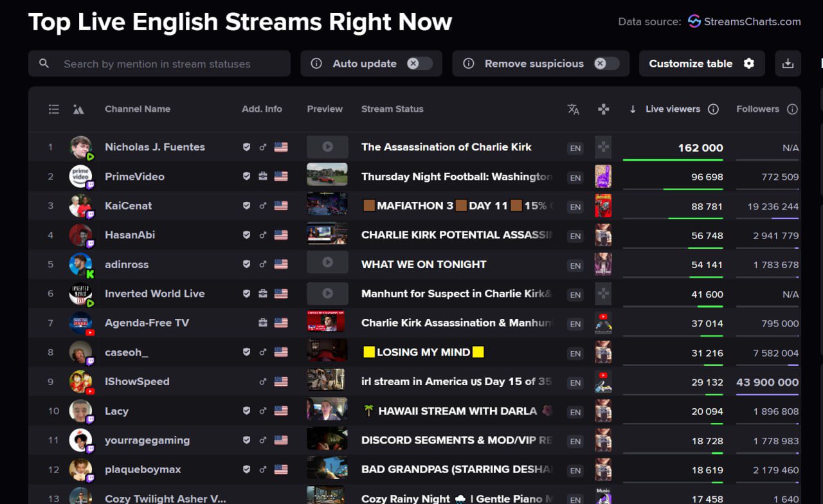Open the yourragegaming channel
The height and width of the screenshot is (504, 823).
[147, 441]
